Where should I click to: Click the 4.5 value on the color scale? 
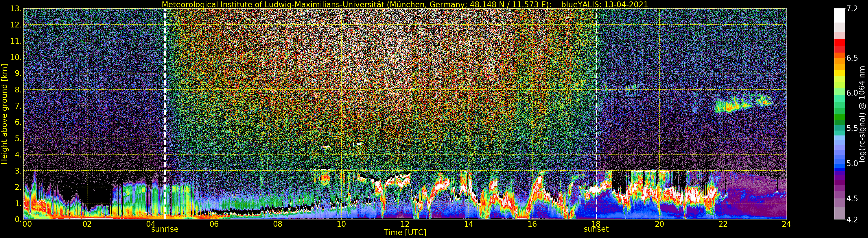click(x=852, y=199)
